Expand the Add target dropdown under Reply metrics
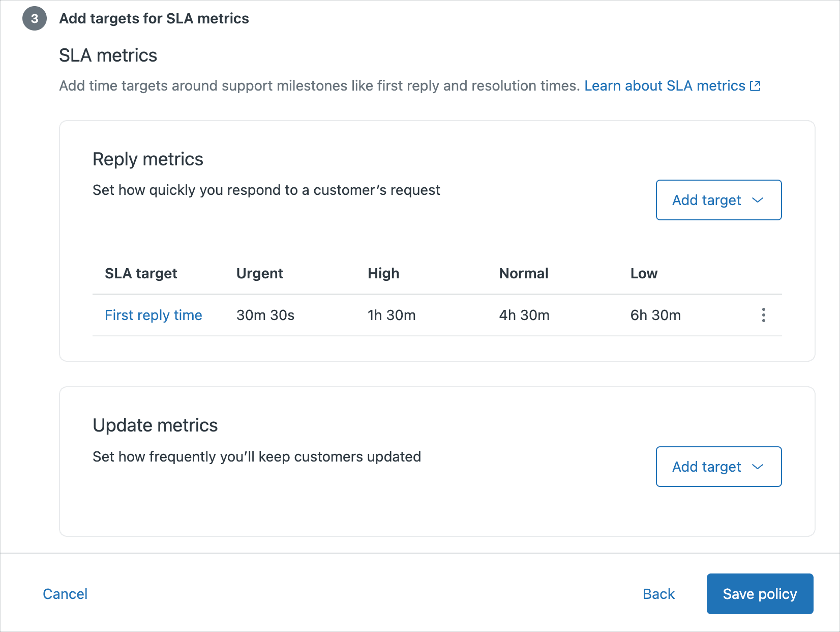Screen dimensions: 840x632 718,200
